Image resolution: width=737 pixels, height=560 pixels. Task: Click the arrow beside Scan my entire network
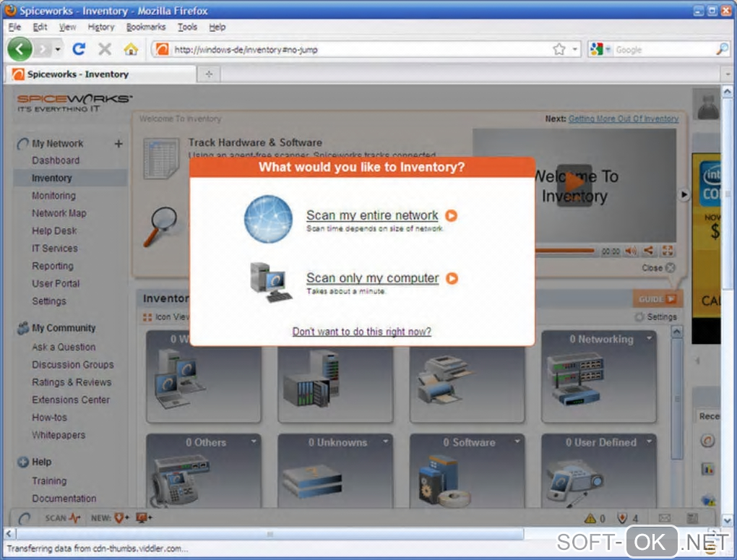[451, 215]
